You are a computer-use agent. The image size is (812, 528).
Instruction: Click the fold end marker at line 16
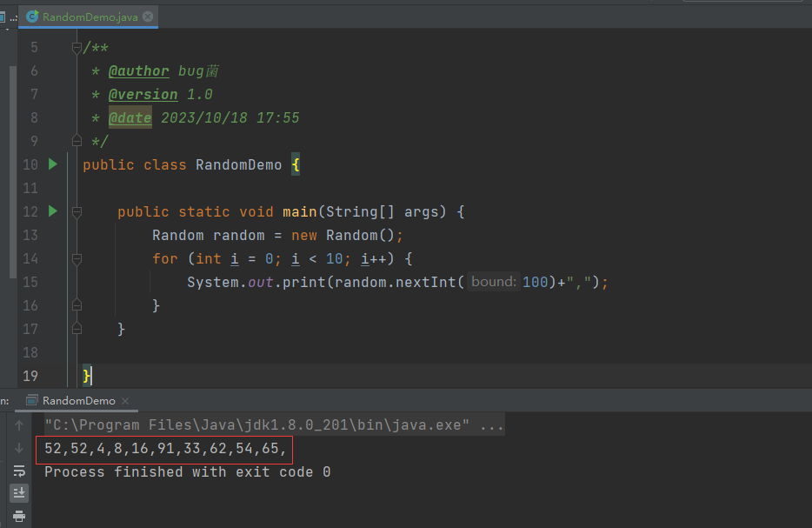pos(77,305)
